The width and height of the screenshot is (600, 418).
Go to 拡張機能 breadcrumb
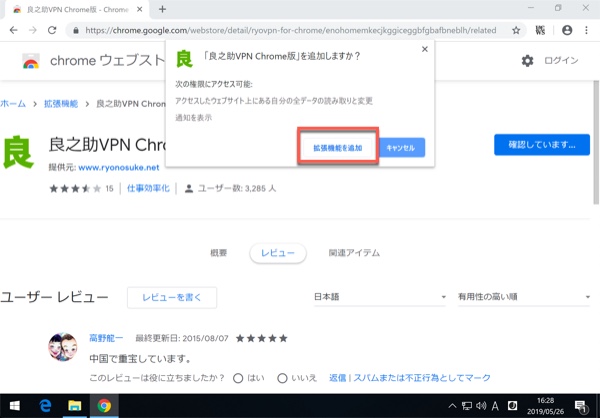61,104
